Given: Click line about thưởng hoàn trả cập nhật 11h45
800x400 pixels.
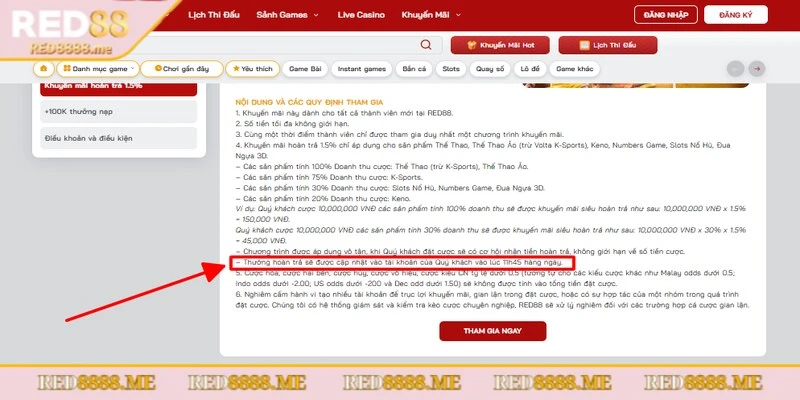Looking at the screenshot, I should [x=399, y=262].
